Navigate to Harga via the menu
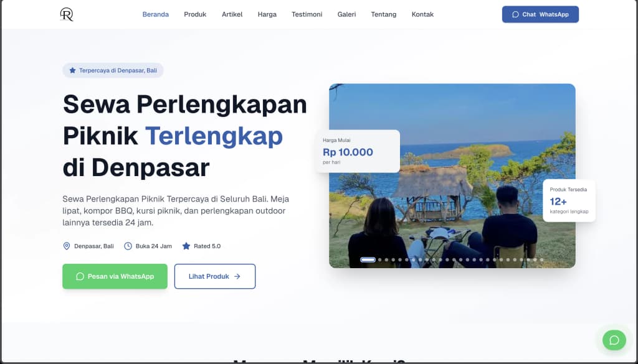The height and width of the screenshot is (364, 638). pyautogui.click(x=267, y=14)
